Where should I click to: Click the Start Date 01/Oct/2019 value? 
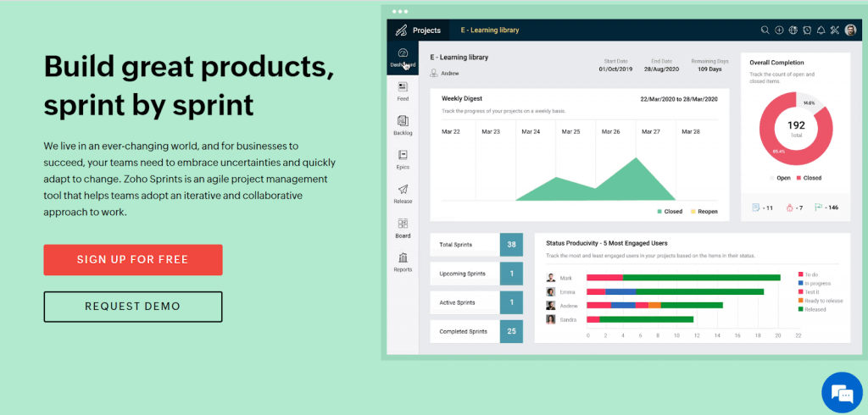616,69
